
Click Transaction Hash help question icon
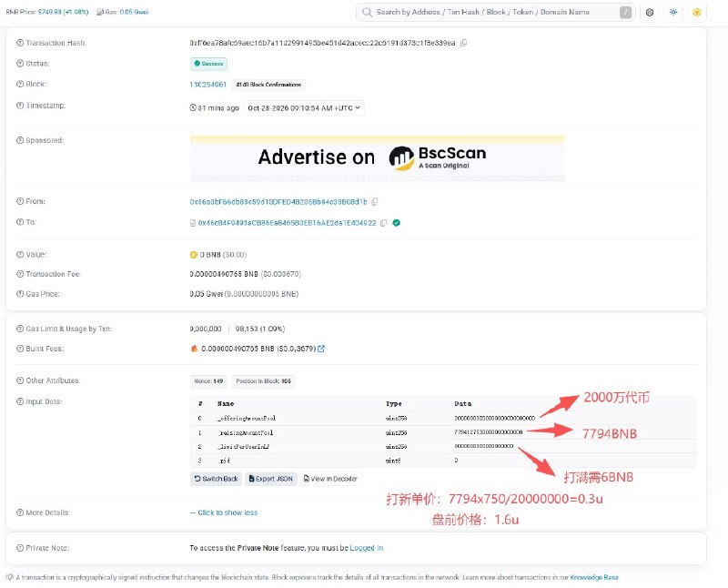click(20, 43)
